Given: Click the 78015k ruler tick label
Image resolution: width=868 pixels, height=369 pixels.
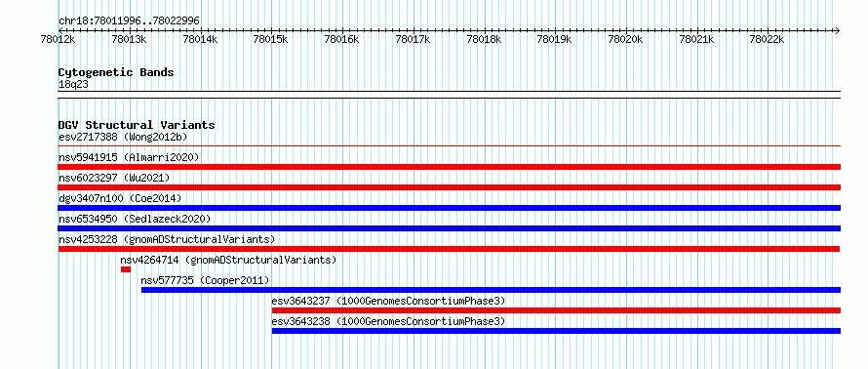Looking at the screenshot, I should click(271, 39).
